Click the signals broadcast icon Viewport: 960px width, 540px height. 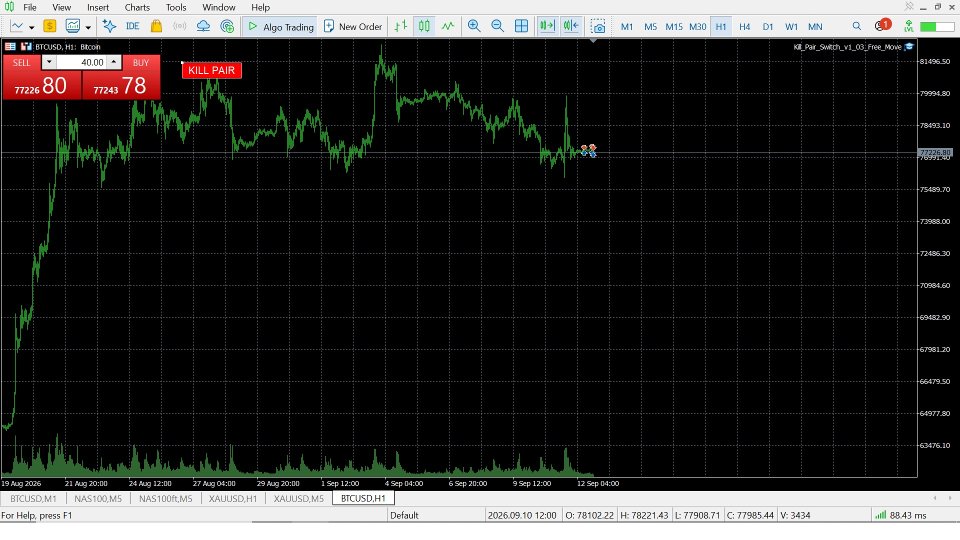[179, 26]
